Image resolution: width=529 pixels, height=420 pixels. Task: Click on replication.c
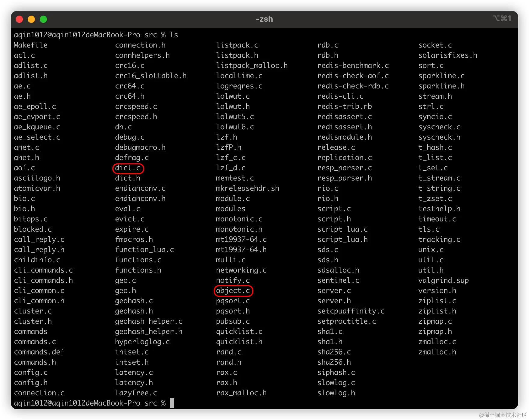point(345,158)
